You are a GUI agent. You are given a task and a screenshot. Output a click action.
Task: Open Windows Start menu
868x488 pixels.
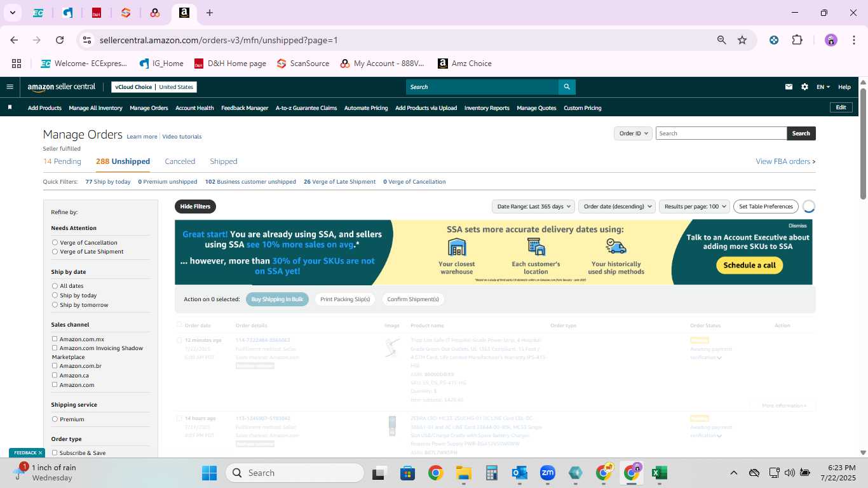coord(209,473)
